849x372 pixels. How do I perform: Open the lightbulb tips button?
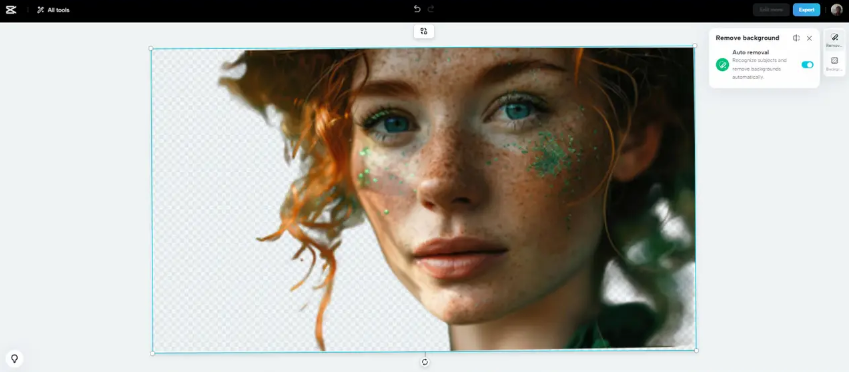coord(15,358)
